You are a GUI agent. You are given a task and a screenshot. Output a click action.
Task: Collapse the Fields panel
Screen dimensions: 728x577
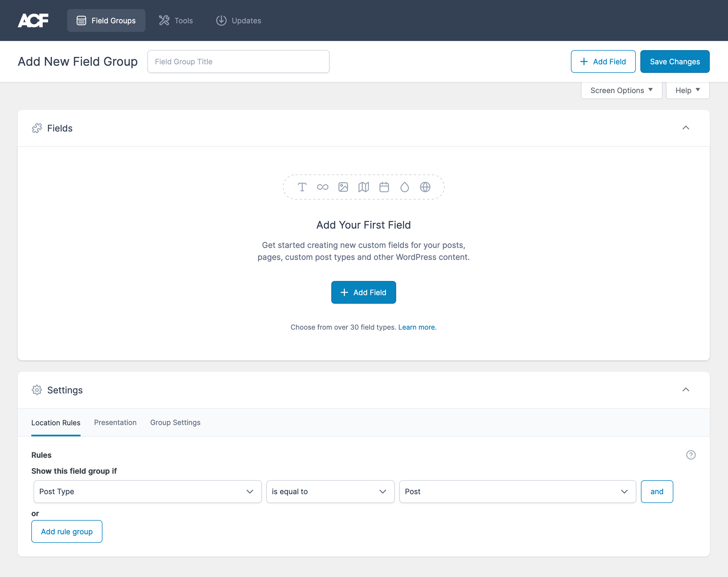pos(686,128)
